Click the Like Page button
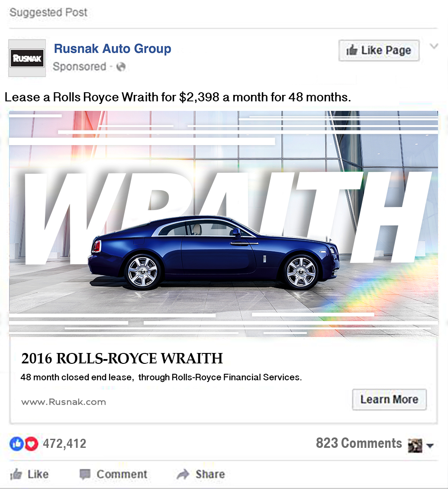Screen dimensions: 448x489 [379, 51]
